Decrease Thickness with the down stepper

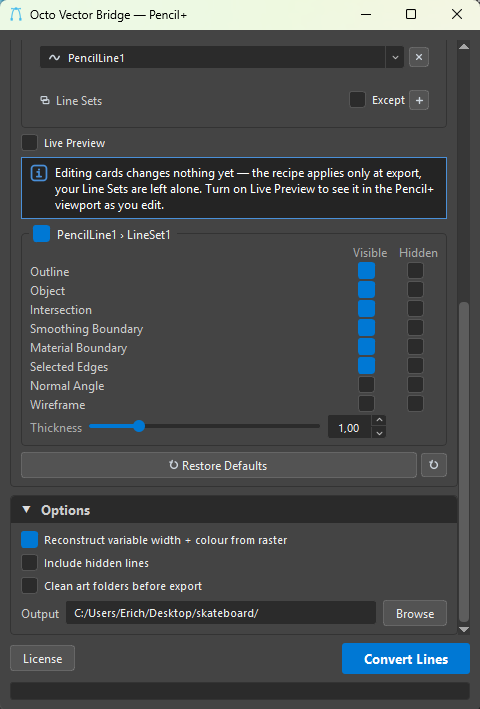pyautogui.click(x=380, y=433)
